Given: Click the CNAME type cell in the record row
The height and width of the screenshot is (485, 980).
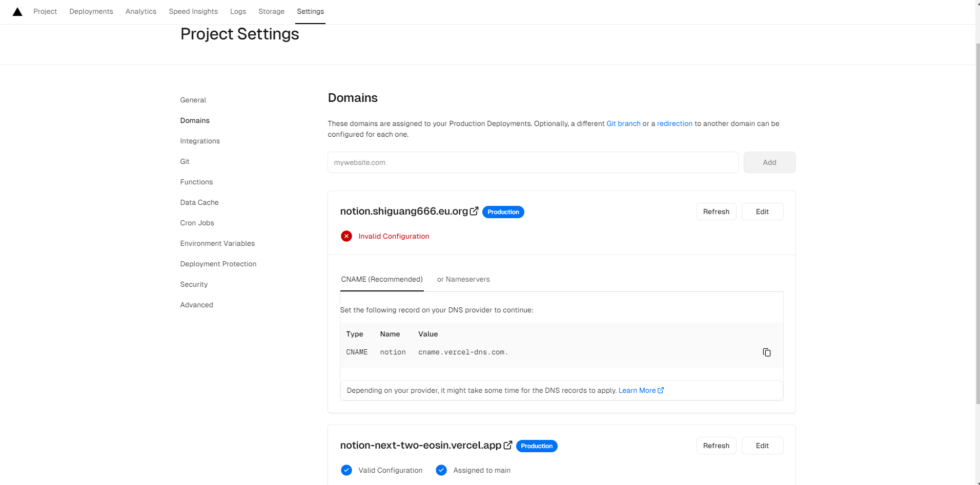Looking at the screenshot, I should [357, 352].
